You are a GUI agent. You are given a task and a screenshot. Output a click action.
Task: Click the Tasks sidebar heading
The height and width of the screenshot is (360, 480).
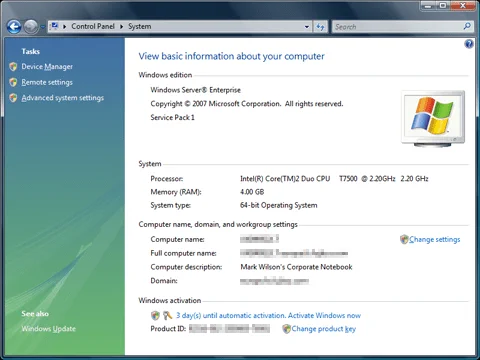click(x=30, y=51)
